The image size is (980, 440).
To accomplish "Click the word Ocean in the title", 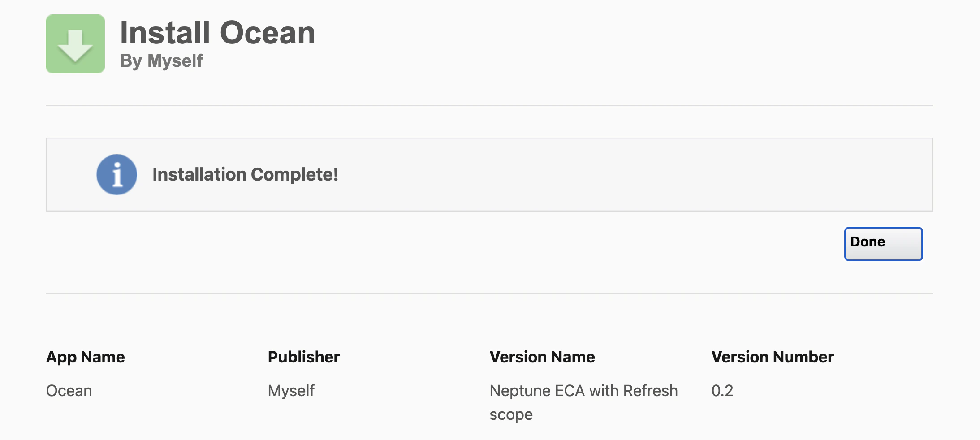I will (x=268, y=33).
